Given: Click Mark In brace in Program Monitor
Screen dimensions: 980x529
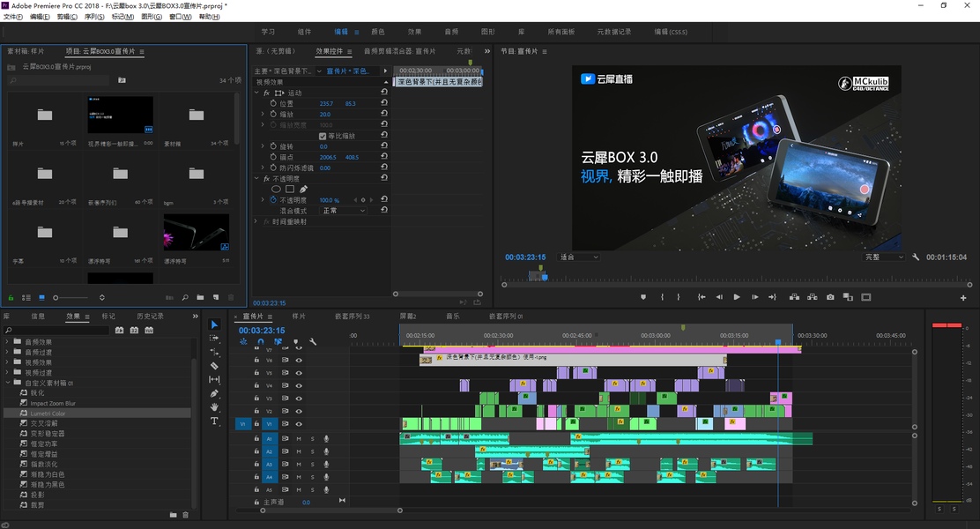Looking at the screenshot, I should 662,297.
